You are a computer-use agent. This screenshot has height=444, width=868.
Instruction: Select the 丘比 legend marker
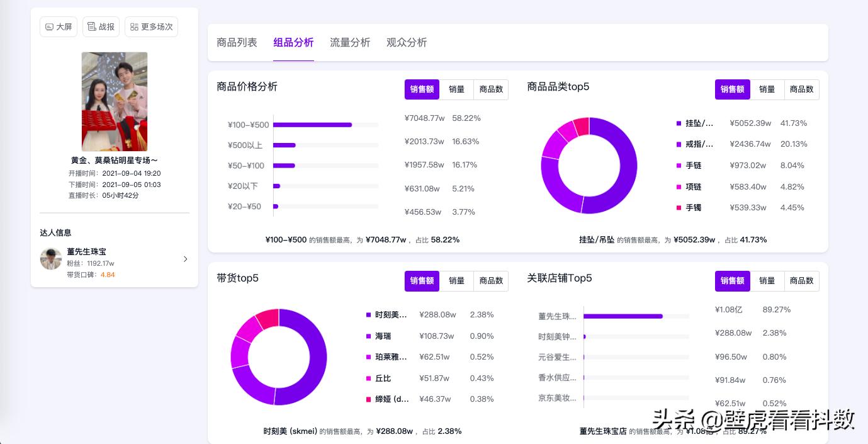pos(368,379)
